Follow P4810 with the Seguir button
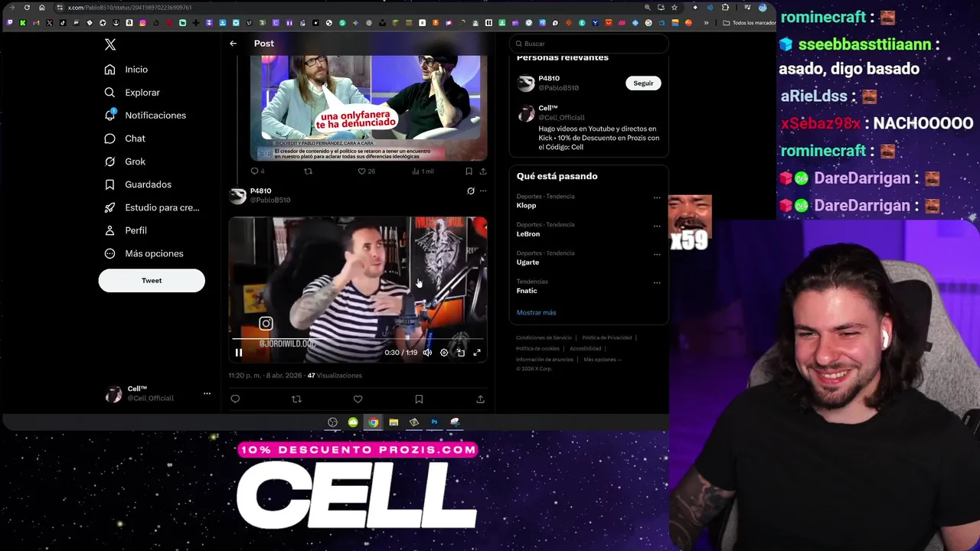 pyautogui.click(x=643, y=83)
